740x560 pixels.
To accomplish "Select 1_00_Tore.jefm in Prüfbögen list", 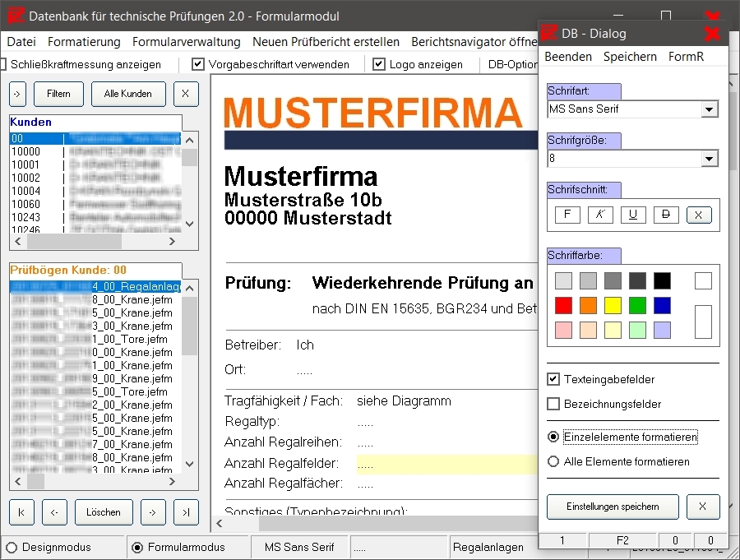I will point(95,339).
